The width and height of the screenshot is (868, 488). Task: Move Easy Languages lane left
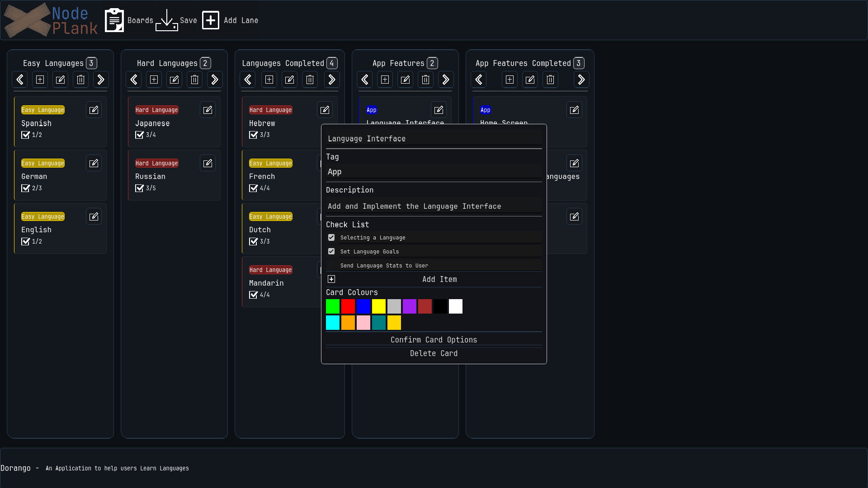pyautogui.click(x=20, y=80)
